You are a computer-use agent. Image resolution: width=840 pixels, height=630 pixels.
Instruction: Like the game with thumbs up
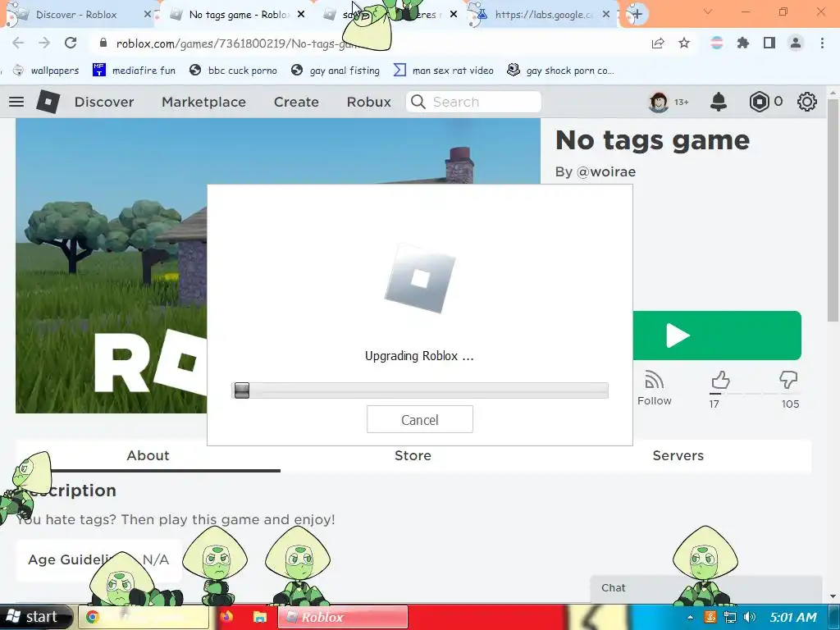(720, 381)
